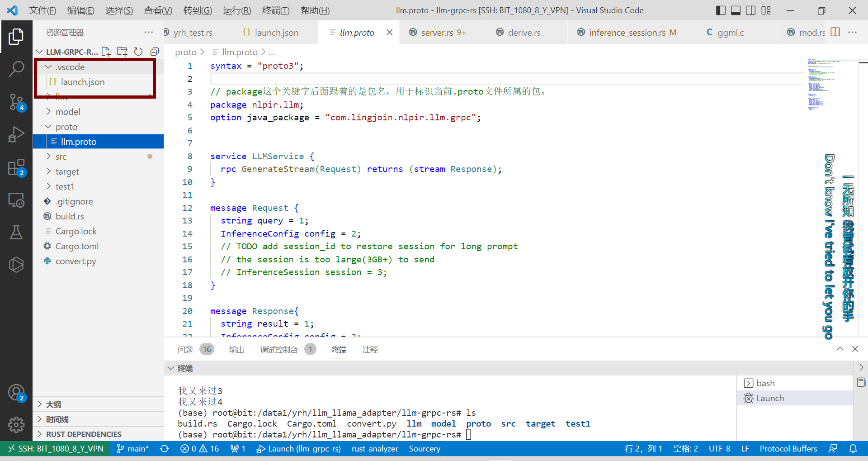Show errors and warnings count
The width and height of the screenshot is (868, 461).
200,448
